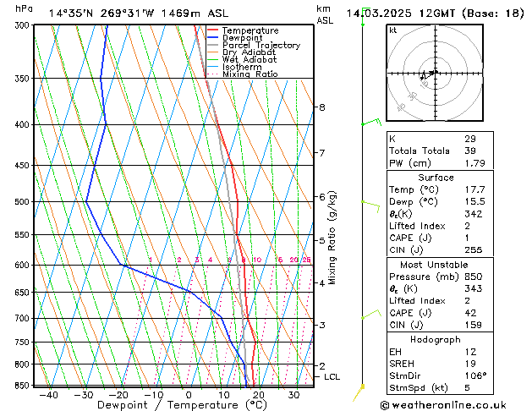The width and height of the screenshot is (532, 411).
Task: Click the hodograph wind plot
Action: [x=435, y=73]
